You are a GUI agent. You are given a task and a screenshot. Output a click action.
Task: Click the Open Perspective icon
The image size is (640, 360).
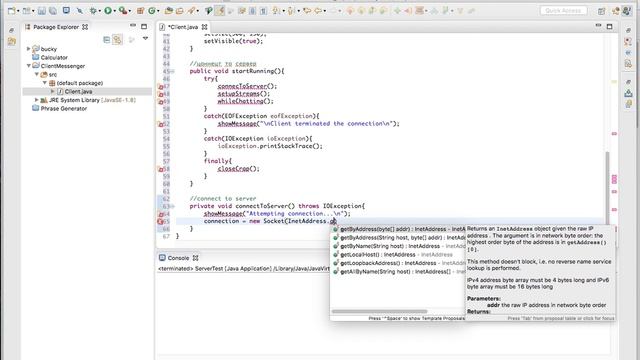click(x=602, y=11)
